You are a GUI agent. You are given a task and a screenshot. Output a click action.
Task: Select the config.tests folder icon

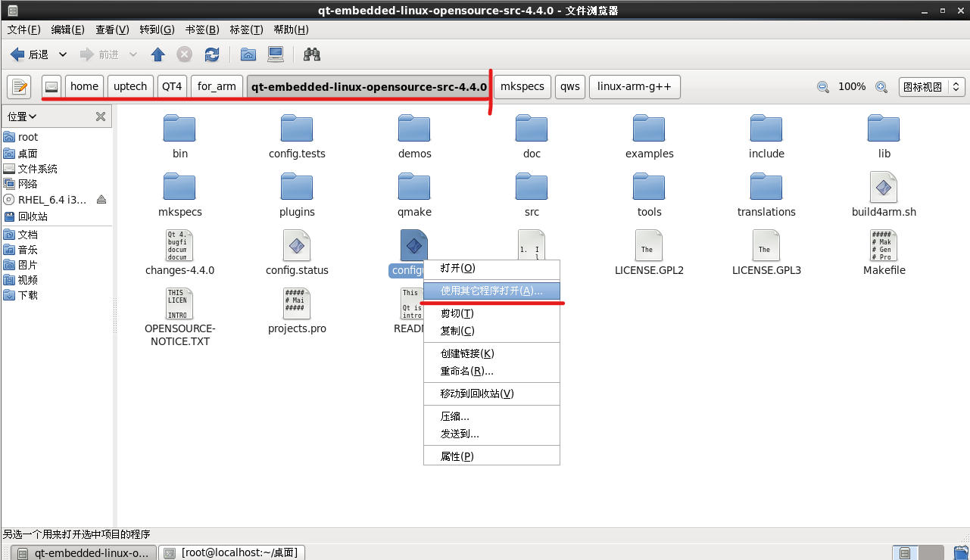297,128
